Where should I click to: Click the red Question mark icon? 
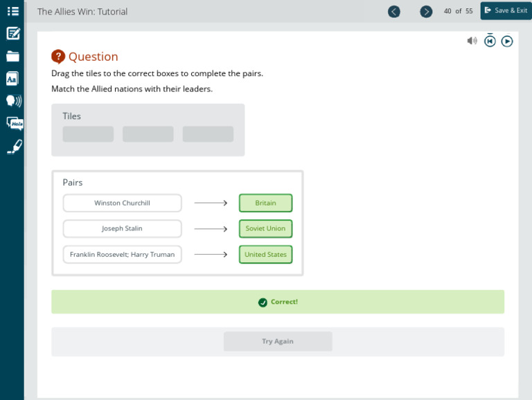(58, 57)
